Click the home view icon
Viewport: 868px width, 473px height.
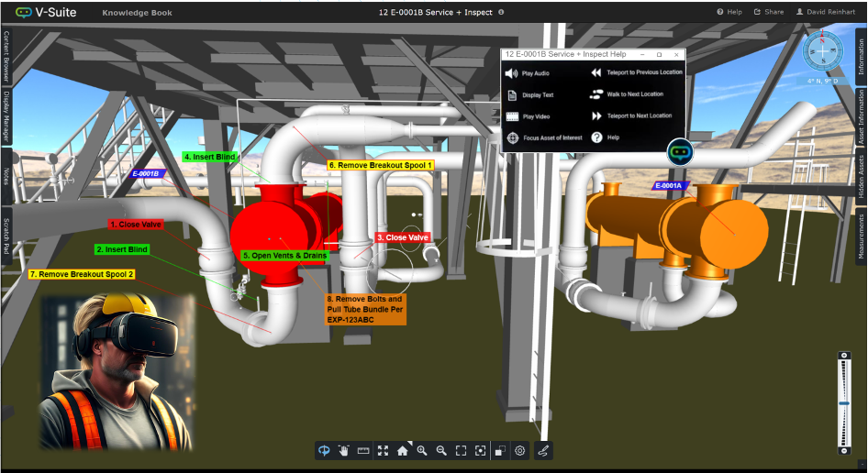point(402,450)
